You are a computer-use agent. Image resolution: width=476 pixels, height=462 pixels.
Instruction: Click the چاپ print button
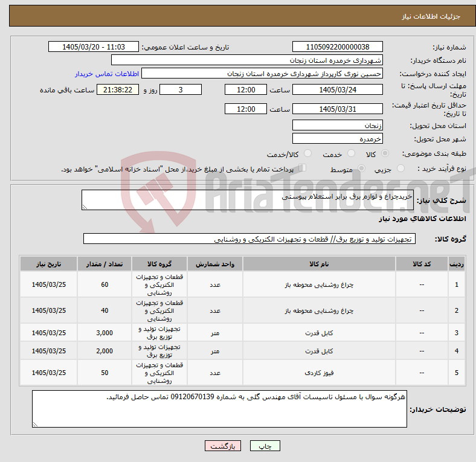pyautogui.click(x=265, y=446)
